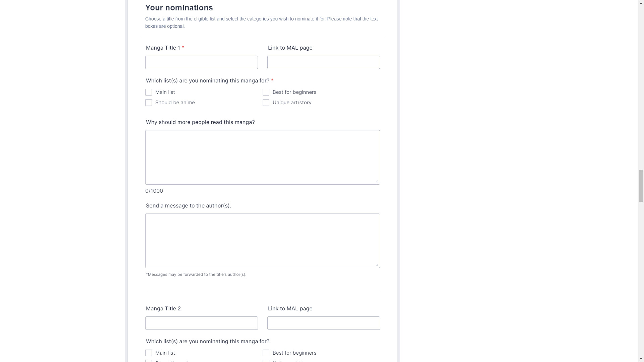Image resolution: width=644 pixels, height=362 pixels.
Task: Click the 'Your nominations' section heading
Action: (x=179, y=8)
